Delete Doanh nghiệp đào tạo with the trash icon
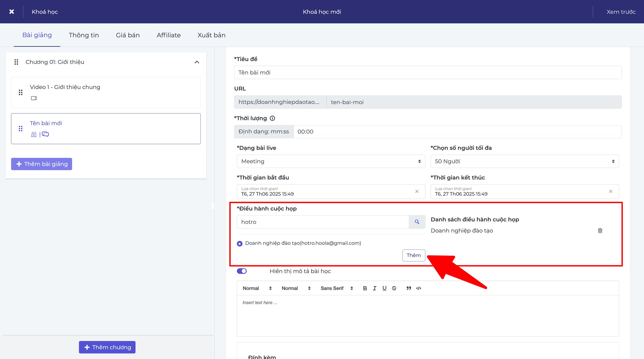644x359 pixels. [x=600, y=231]
